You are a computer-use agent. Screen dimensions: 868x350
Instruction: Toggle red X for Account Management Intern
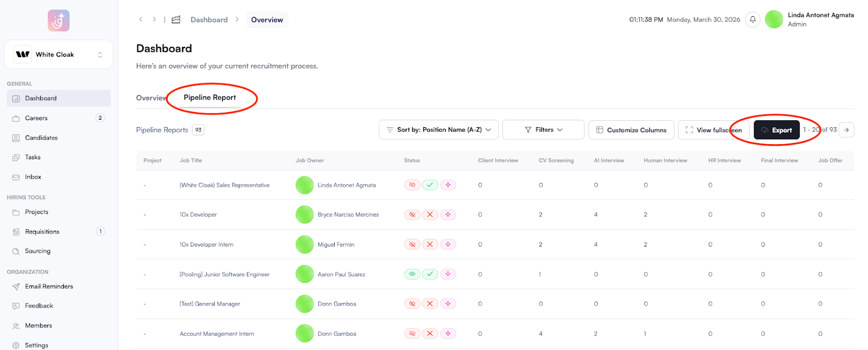click(430, 334)
